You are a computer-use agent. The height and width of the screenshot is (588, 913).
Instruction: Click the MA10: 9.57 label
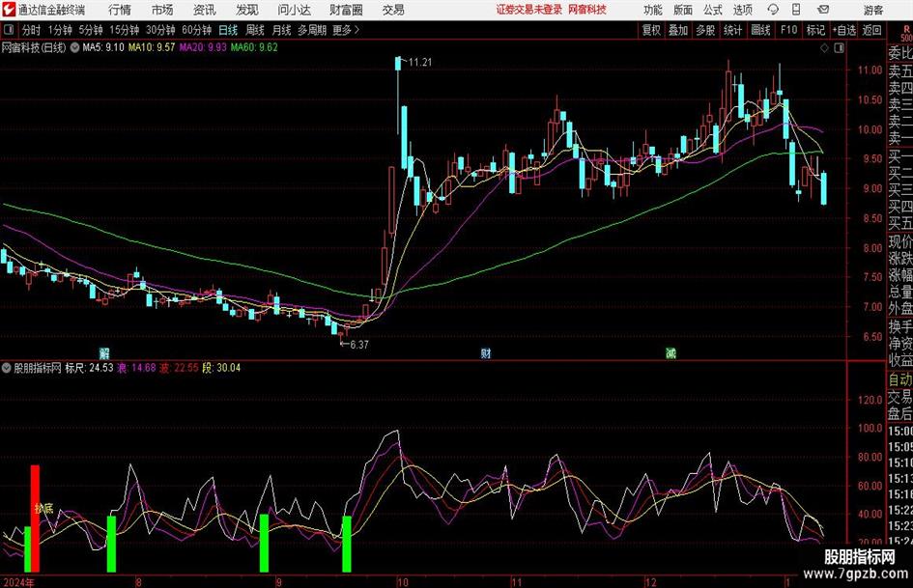tap(152, 47)
